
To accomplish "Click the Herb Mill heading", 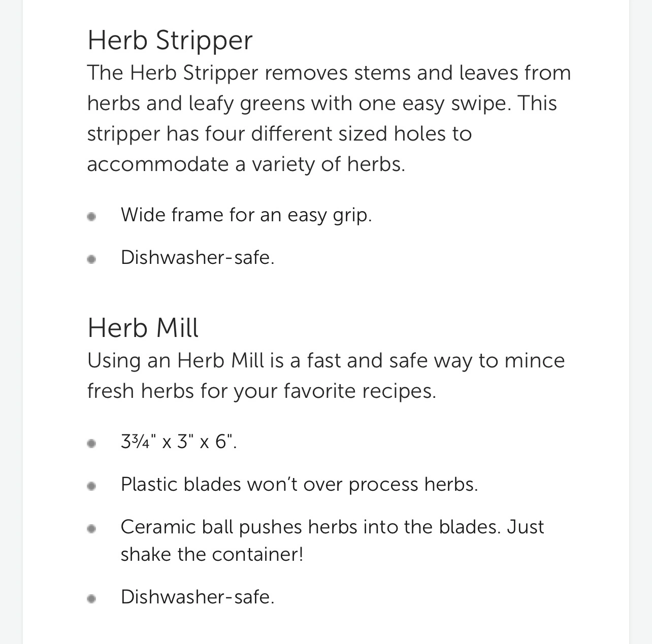I will tap(143, 328).
